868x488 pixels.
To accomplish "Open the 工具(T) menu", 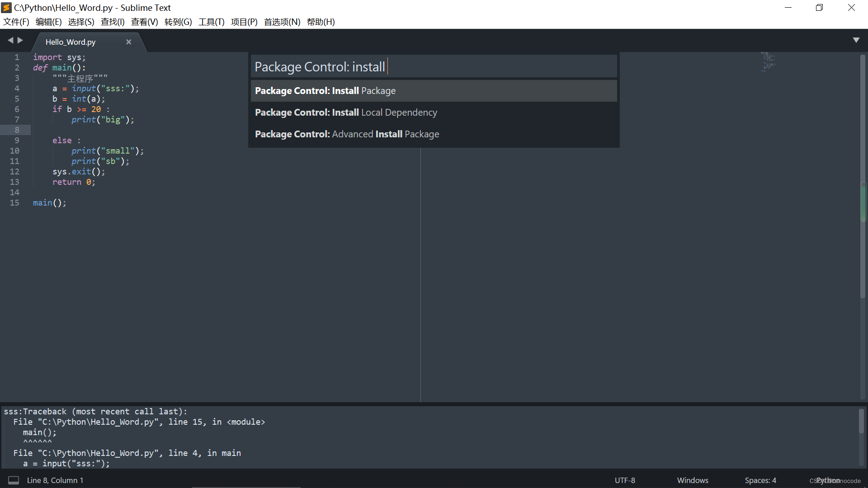I will 211,22.
